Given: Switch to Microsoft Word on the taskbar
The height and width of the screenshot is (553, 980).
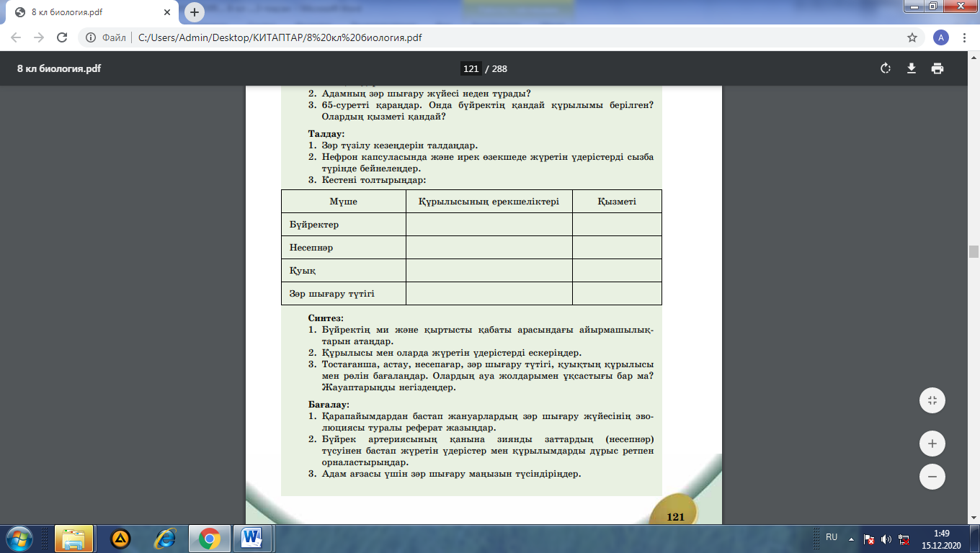Looking at the screenshot, I should (252, 538).
